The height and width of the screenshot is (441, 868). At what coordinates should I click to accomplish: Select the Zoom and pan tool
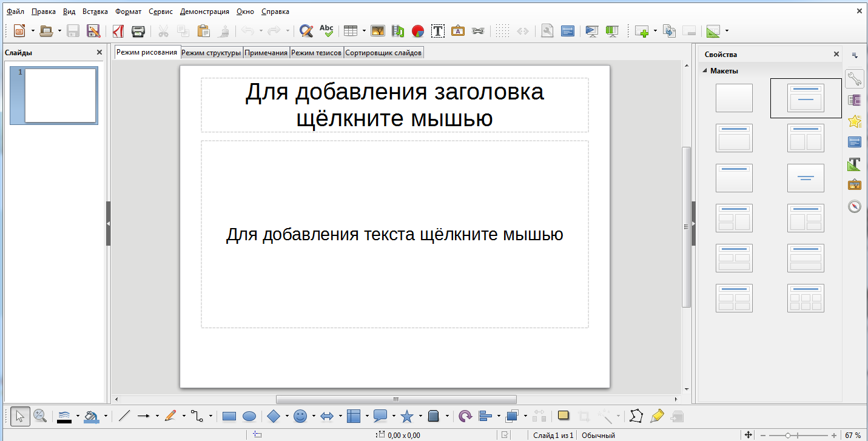click(x=40, y=416)
